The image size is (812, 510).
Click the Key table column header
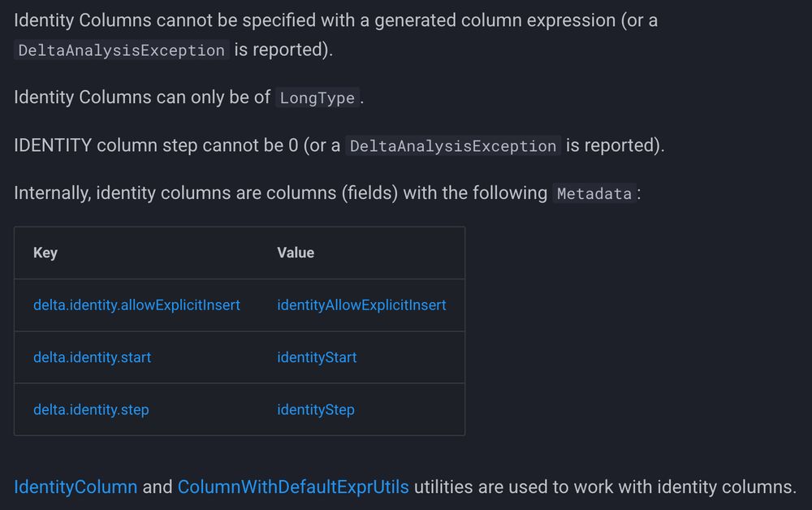pyautogui.click(x=45, y=253)
